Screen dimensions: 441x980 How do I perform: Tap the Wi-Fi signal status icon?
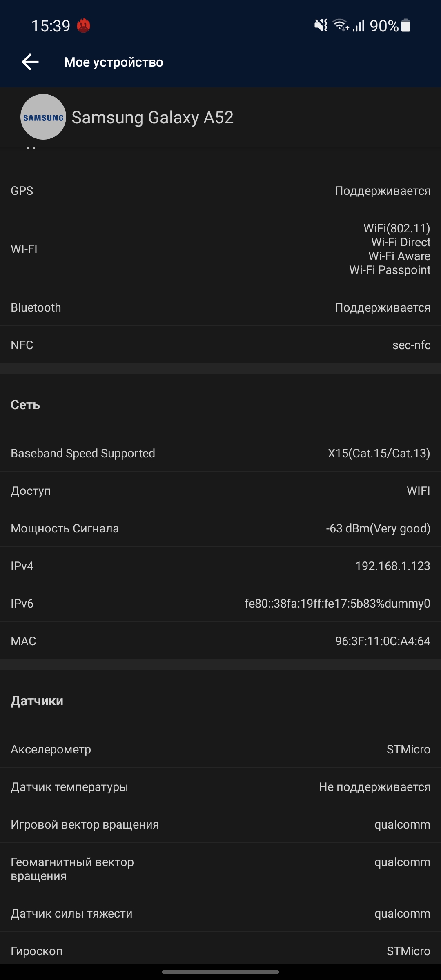pos(341,26)
